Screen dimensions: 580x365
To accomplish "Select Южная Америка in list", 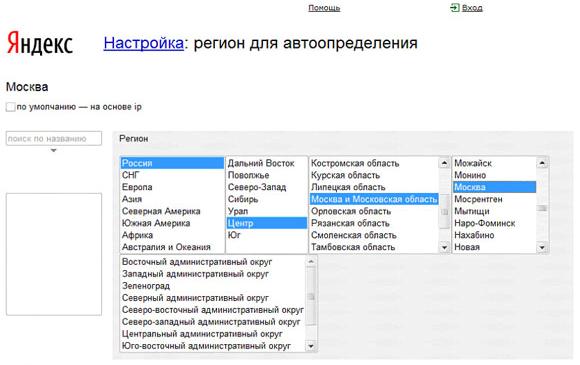I will pyautogui.click(x=172, y=223).
